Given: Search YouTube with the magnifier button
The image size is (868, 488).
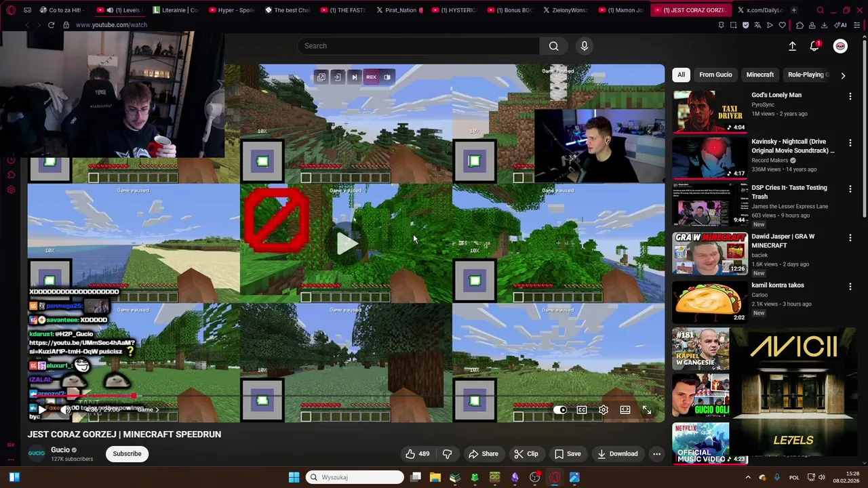Looking at the screenshot, I should click(x=553, y=46).
